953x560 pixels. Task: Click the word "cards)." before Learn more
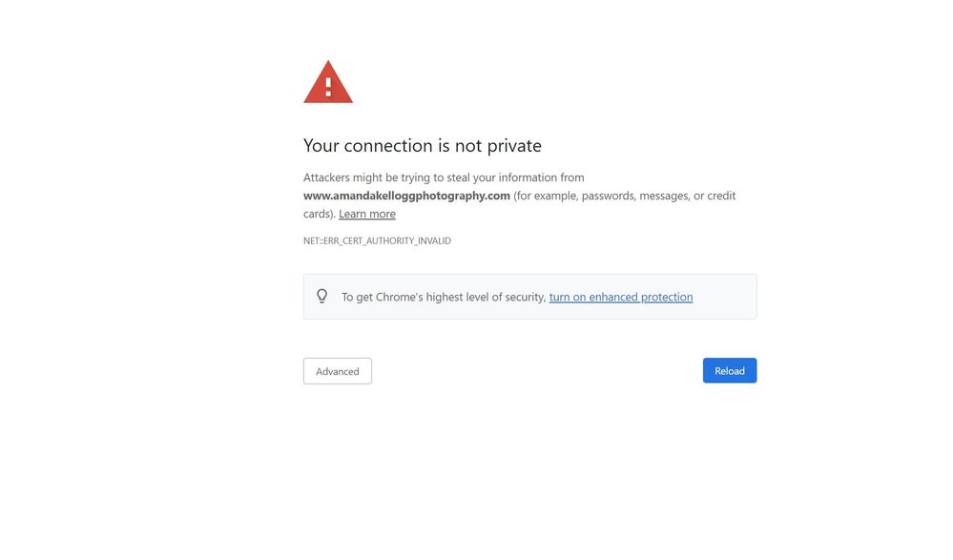pyautogui.click(x=319, y=215)
